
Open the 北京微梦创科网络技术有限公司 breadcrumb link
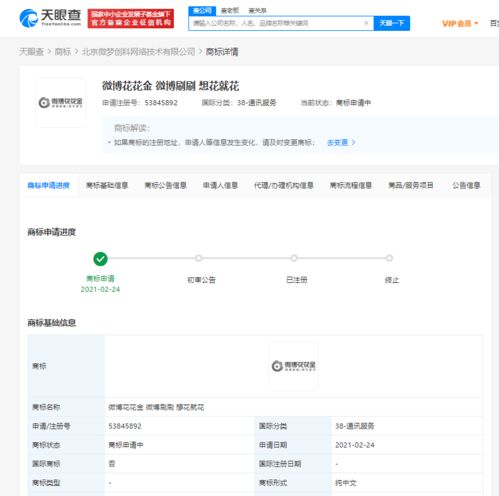click(x=138, y=52)
